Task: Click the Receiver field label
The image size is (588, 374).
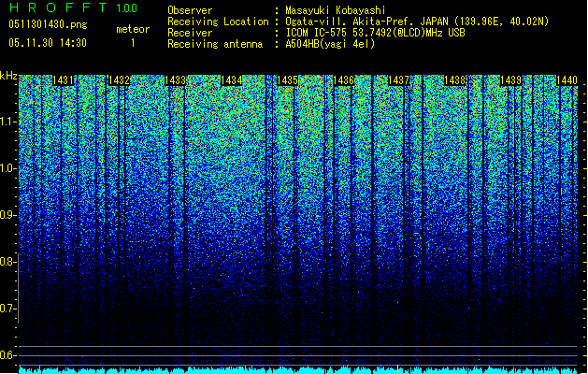Action: pyautogui.click(x=190, y=33)
